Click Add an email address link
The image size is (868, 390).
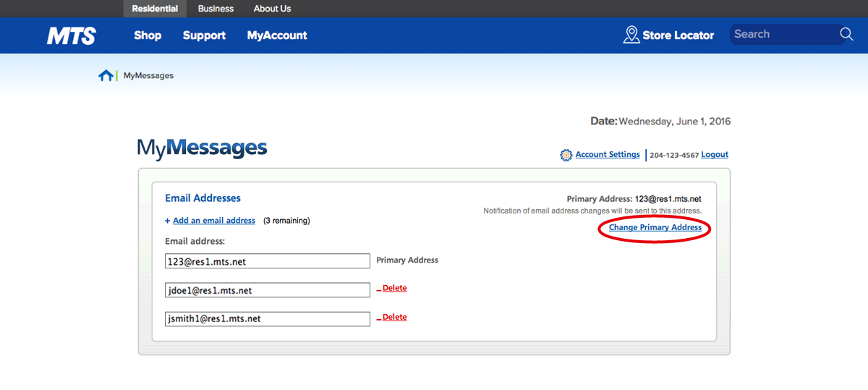[x=214, y=221]
